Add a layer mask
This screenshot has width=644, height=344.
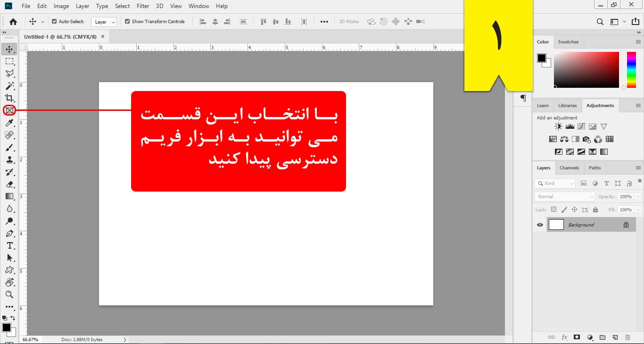point(577,337)
